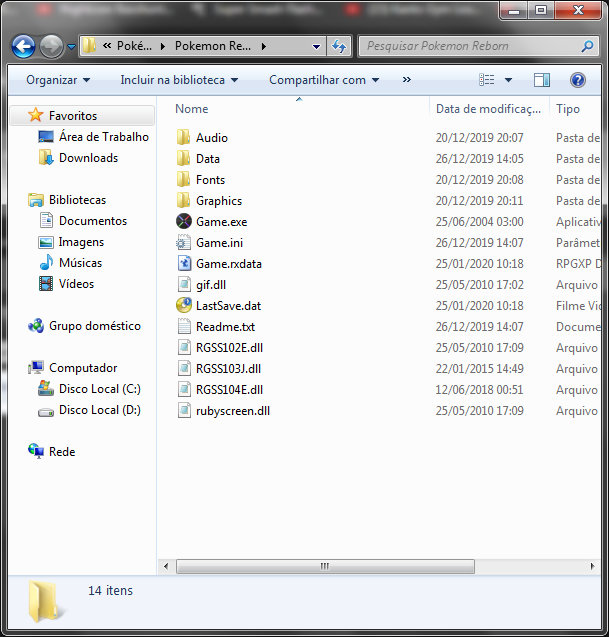The image size is (609, 637).
Task: Select Downloads in Favoritos list
Action: point(88,158)
